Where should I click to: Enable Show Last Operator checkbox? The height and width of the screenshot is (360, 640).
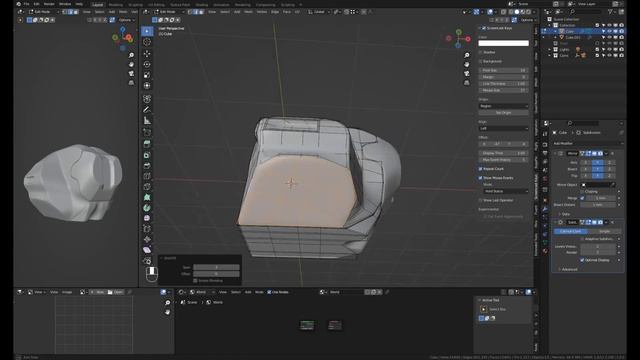[x=480, y=200]
